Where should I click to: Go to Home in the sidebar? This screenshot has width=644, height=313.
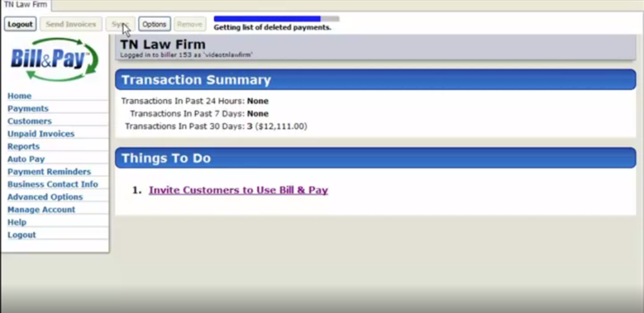click(19, 96)
